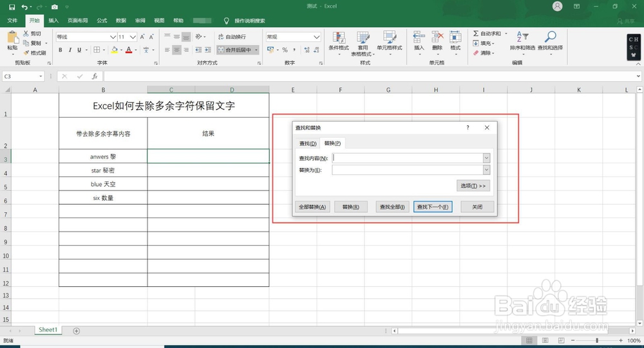Click AutoSum (自动求和)

pos(487,33)
